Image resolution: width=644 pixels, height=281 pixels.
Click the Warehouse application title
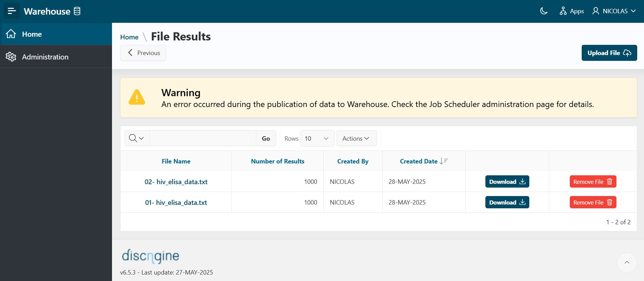(47, 11)
